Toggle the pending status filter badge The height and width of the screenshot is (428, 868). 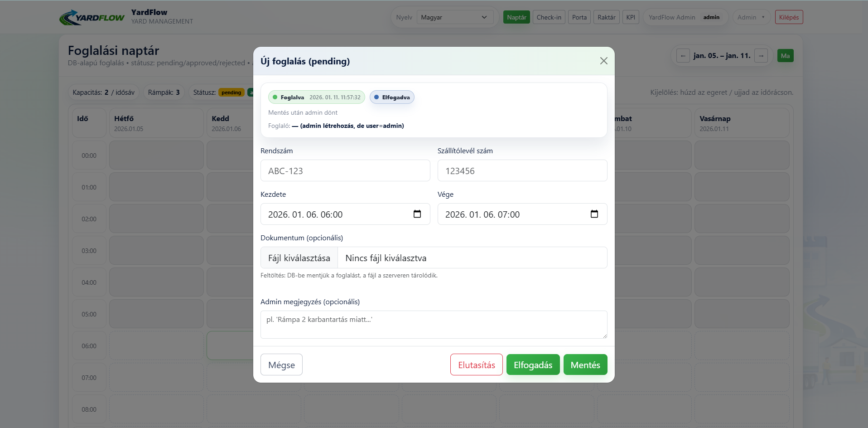click(x=231, y=92)
